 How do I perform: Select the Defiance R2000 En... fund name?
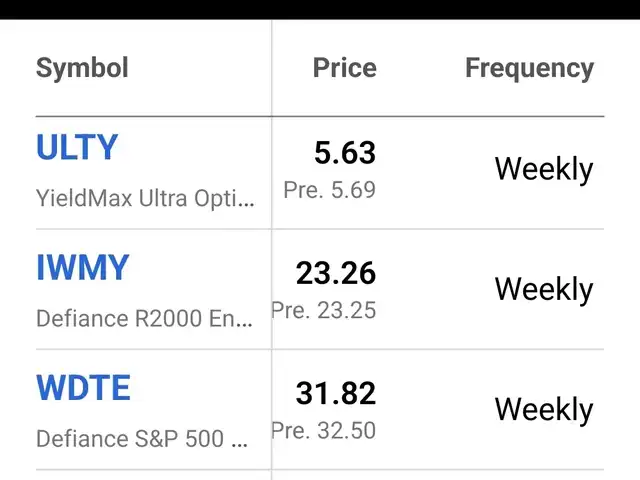144,318
